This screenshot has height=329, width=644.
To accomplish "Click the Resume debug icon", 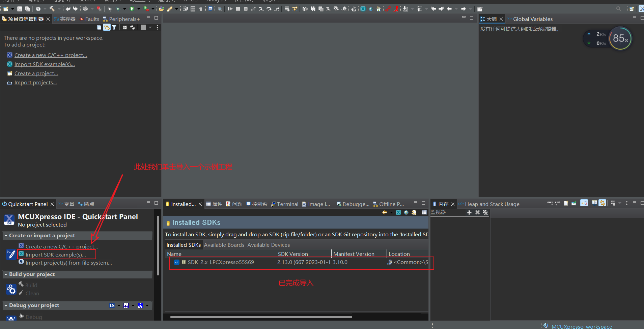I will click(x=230, y=9).
